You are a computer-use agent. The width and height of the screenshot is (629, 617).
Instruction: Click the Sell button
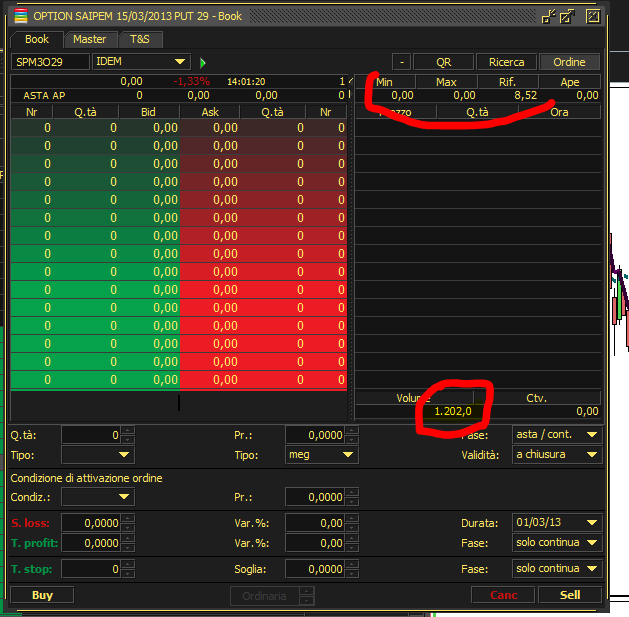click(x=570, y=595)
